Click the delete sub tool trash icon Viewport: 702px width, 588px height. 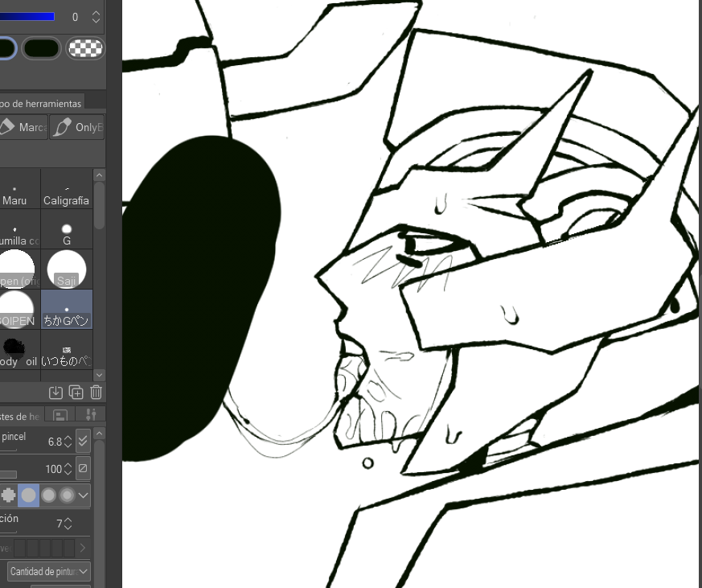click(96, 393)
